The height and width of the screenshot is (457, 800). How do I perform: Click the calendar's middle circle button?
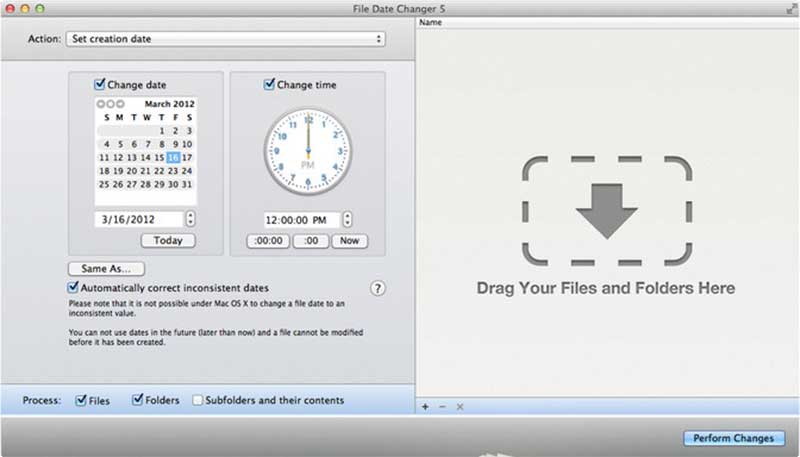pyautogui.click(x=110, y=104)
